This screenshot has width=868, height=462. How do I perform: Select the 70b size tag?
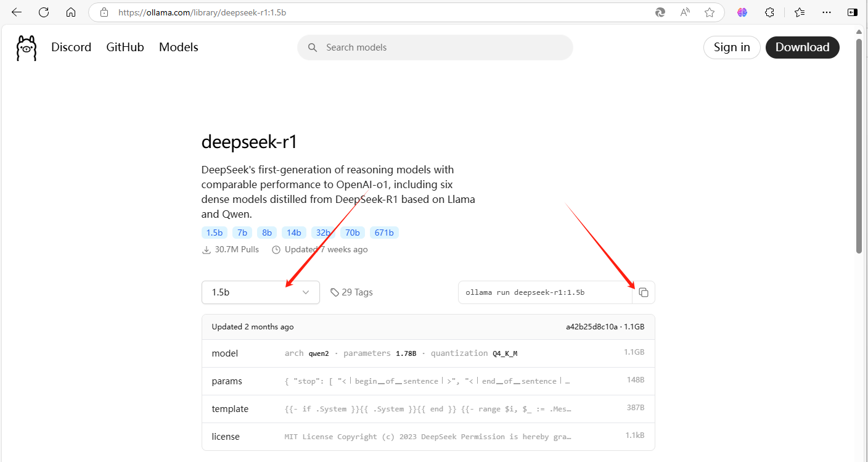[353, 233]
